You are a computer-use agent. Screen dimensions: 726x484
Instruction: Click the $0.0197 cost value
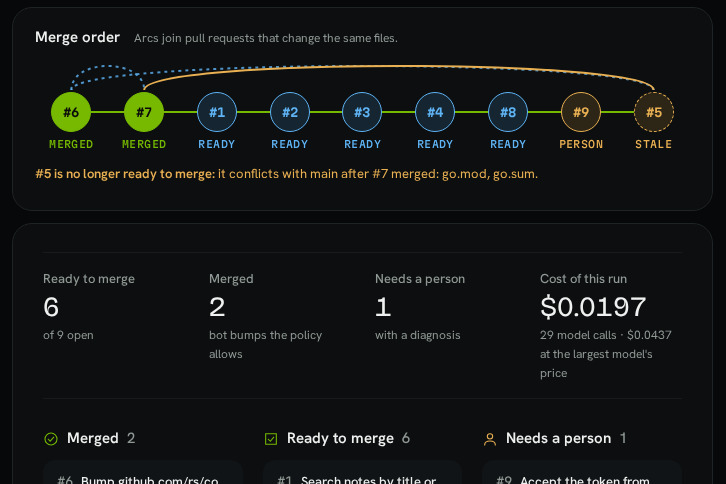point(593,307)
